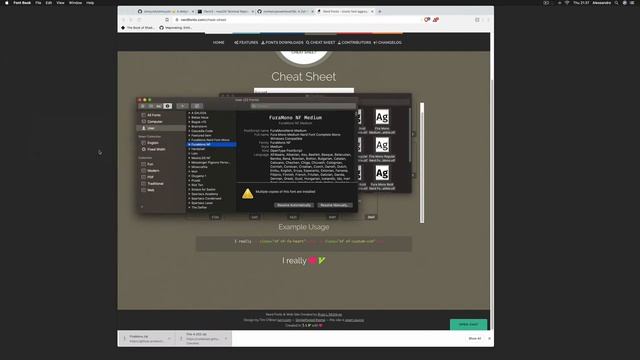Click the browser reload icon

(139, 20)
